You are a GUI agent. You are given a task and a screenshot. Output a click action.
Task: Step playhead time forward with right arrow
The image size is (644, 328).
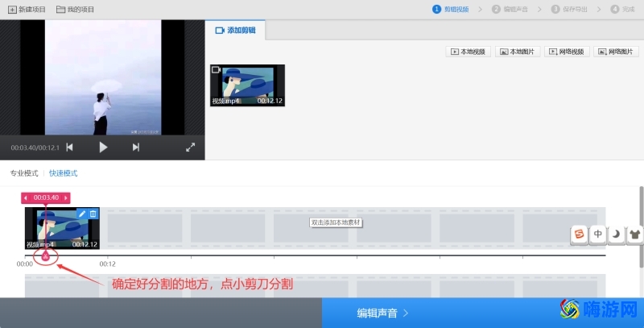pos(66,198)
